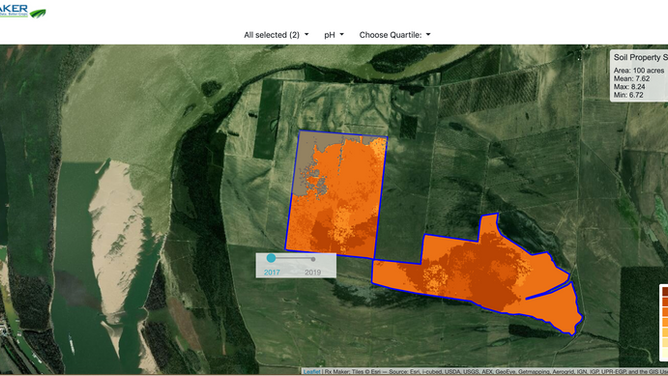Click the Mean: 7.62 statistic

point(632,78)
